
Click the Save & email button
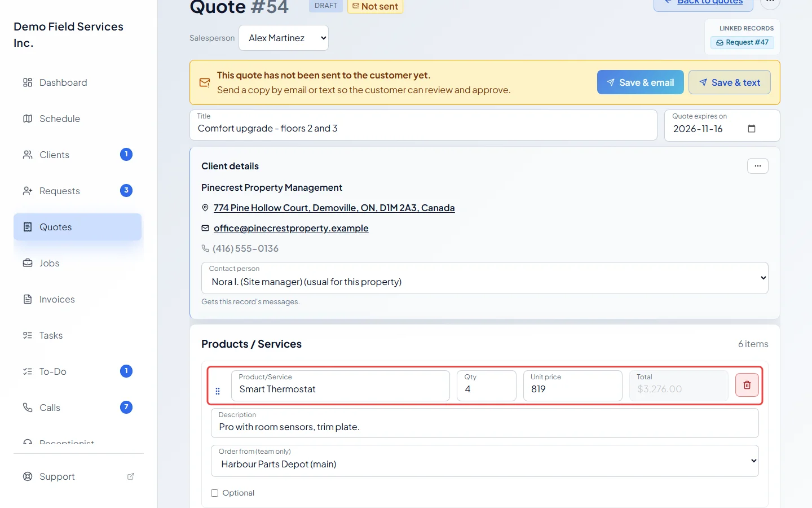click(641, 82)
